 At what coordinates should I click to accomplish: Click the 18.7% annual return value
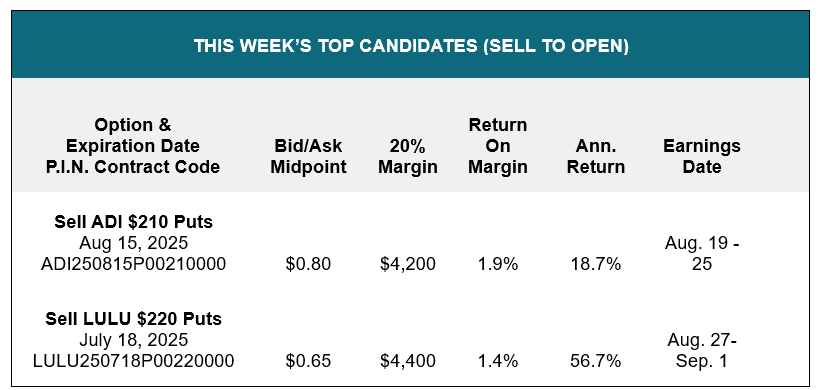[596, 264]
